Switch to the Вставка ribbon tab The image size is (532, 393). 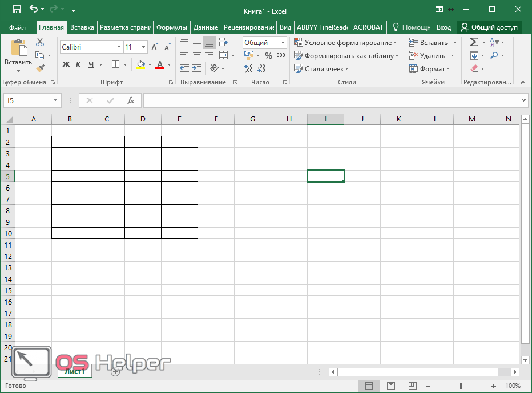point(82,27)
